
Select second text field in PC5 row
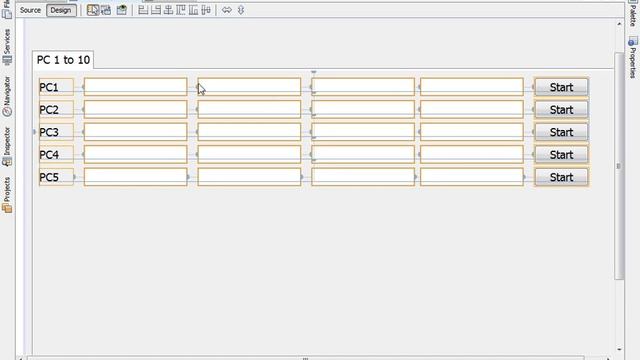click(249, 177)
